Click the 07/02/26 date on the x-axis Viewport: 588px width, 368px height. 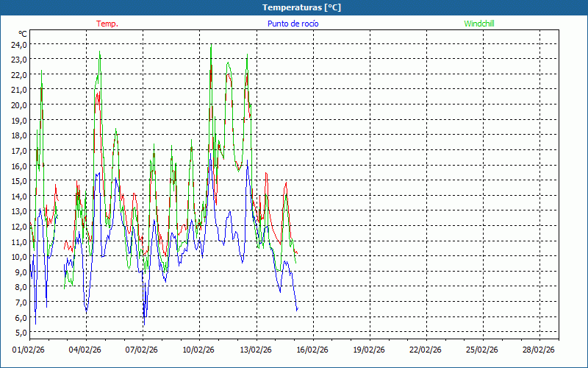pyautogui.click(x=143, y=350)
